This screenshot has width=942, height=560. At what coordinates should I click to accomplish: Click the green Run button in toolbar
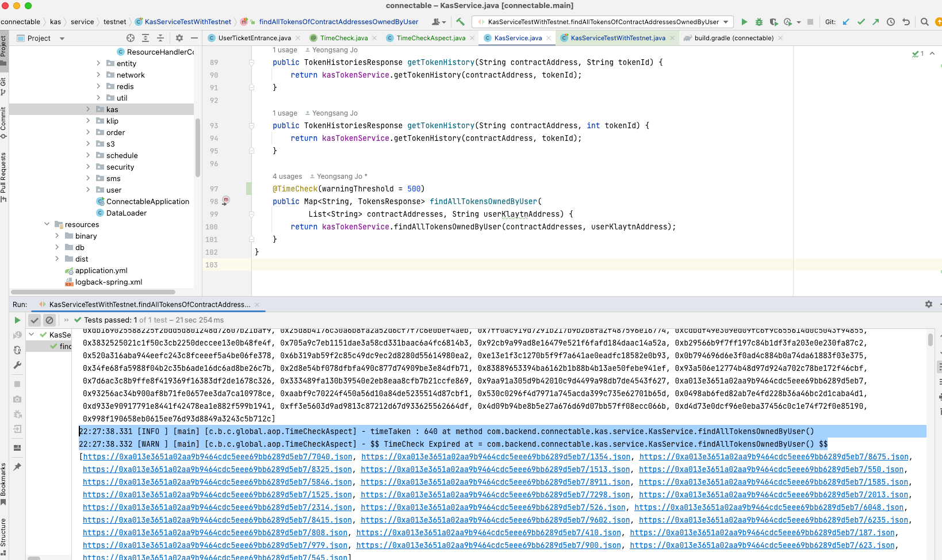tap(744, 22)
